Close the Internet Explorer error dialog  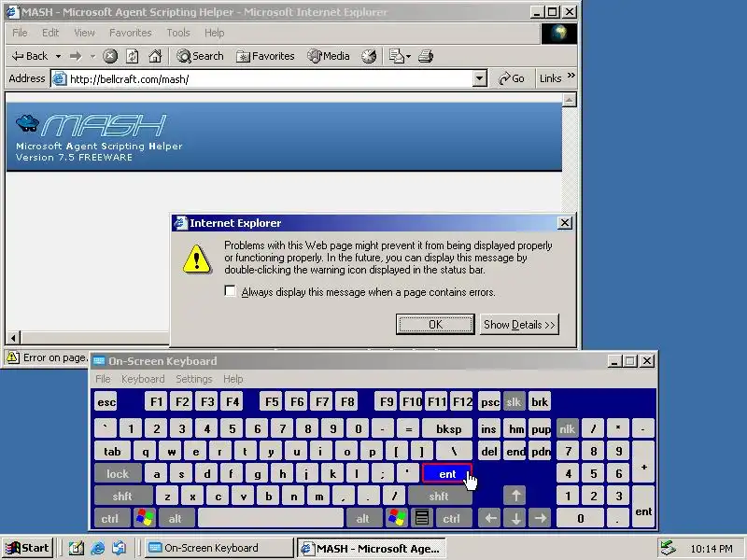click(565, 222)
